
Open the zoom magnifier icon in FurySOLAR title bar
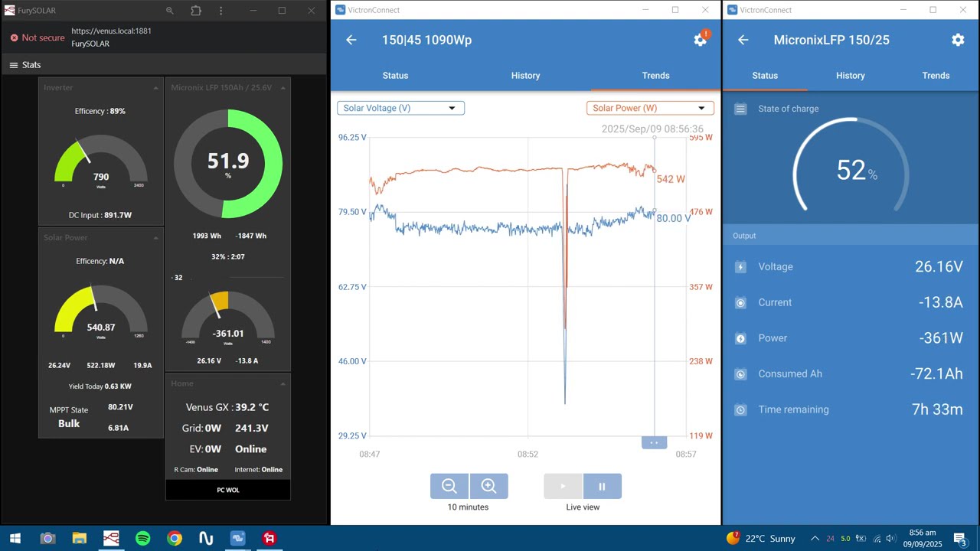coord(170,11)
